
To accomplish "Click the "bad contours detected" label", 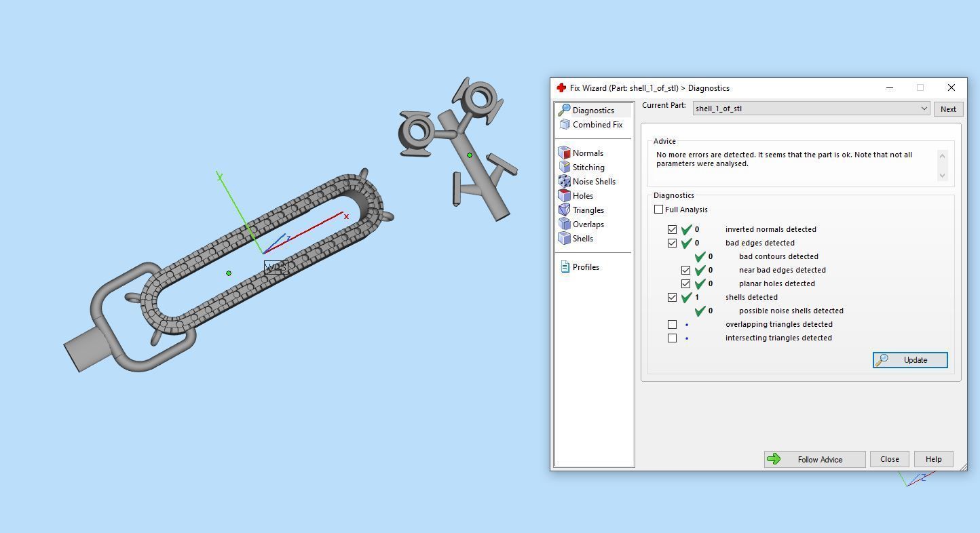I will click(x=778, y=257).
